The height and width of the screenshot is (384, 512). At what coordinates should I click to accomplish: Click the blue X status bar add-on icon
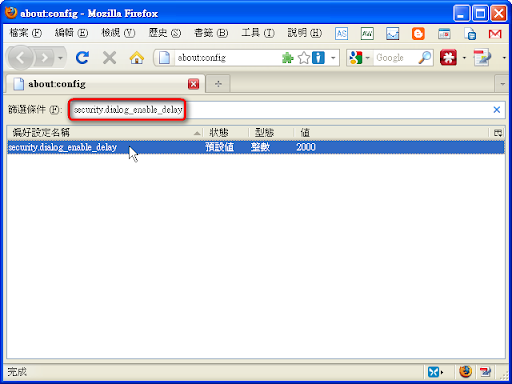(434, 372)
